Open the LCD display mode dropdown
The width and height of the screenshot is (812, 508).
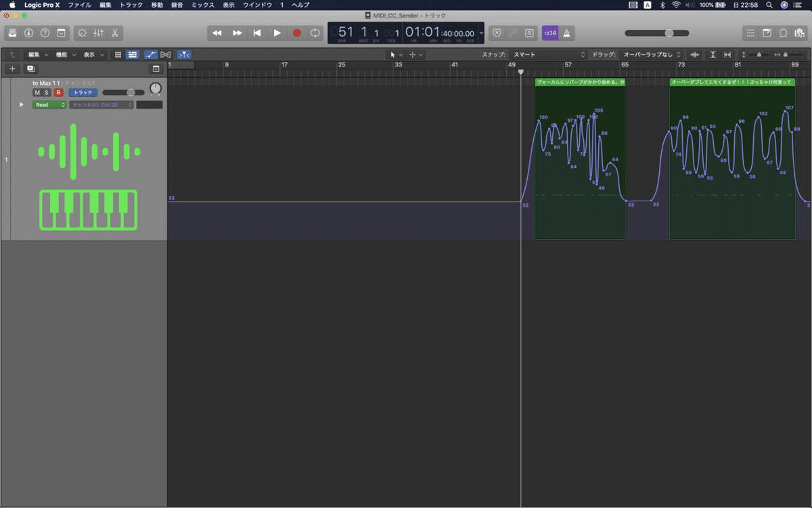(481, 33)
